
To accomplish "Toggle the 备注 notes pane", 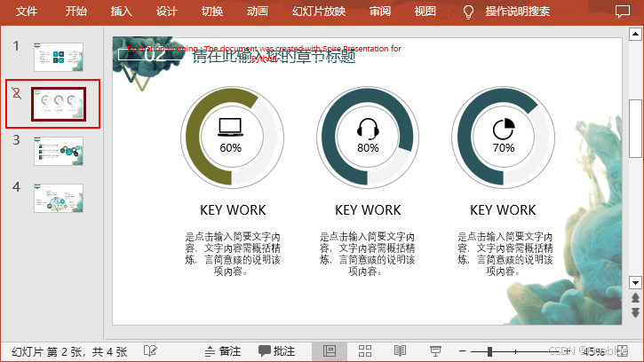I will click(x=222, y=351).
